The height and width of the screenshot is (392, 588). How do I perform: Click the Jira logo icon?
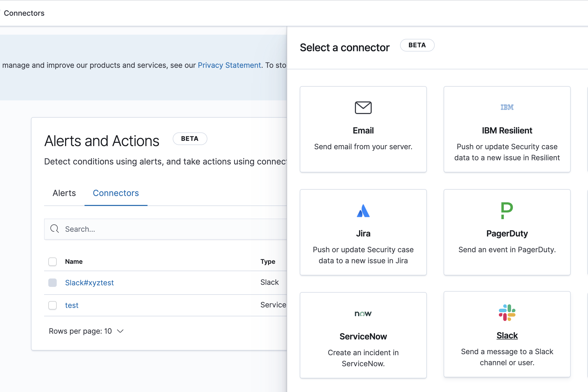[x=363, y=211]
